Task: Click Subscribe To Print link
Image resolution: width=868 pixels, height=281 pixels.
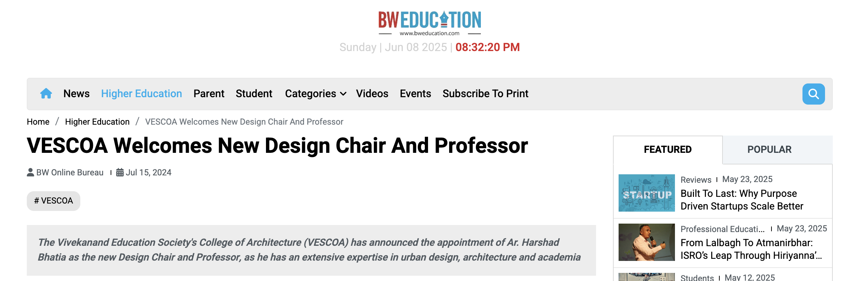Action: (x=485, y=94)
